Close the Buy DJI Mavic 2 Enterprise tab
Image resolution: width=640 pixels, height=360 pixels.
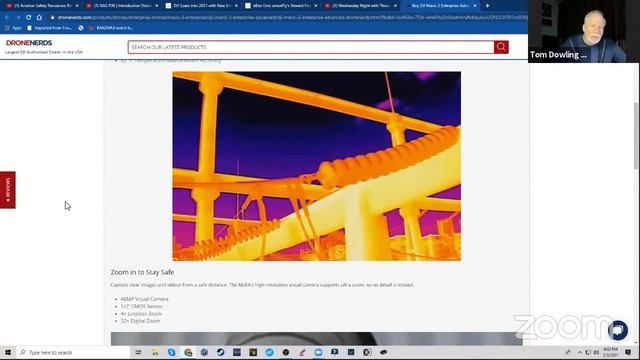475,6
